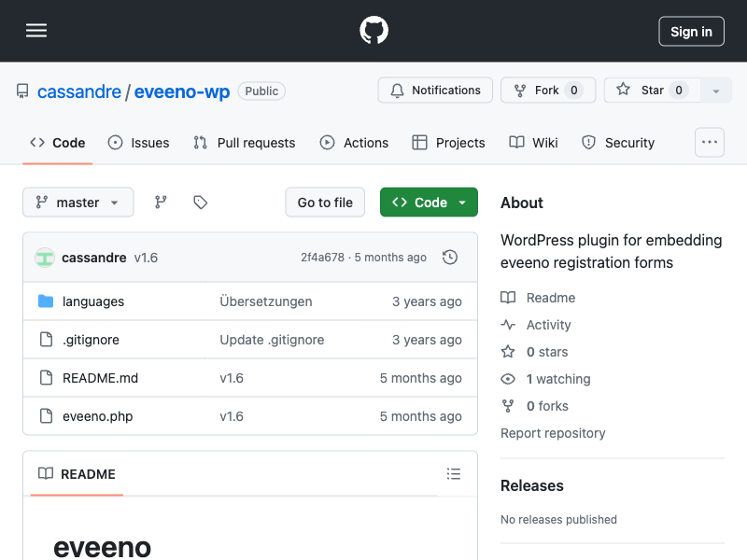Show more repository tabs via ellipsis

click(x=710, y=142)
